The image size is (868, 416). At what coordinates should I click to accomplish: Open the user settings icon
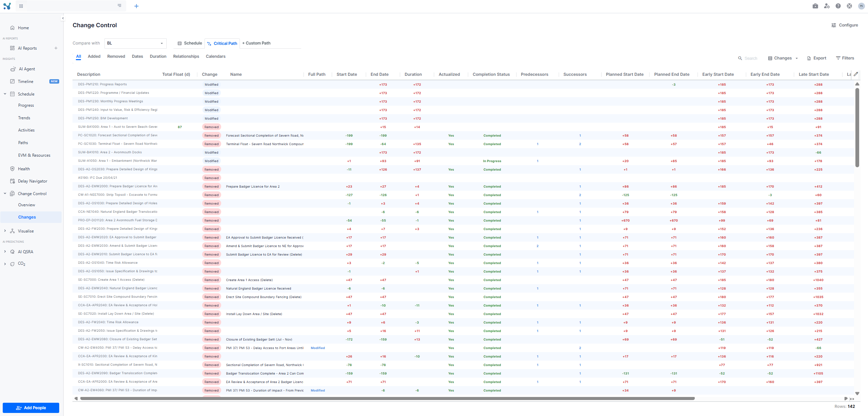(x=826, y=6)
